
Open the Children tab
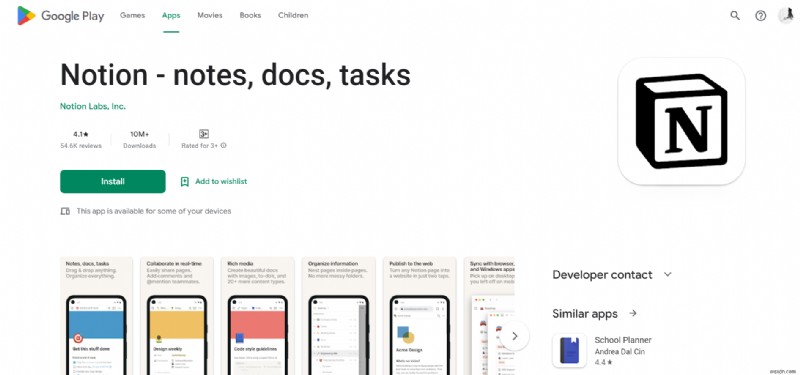[x=293, y=15]
